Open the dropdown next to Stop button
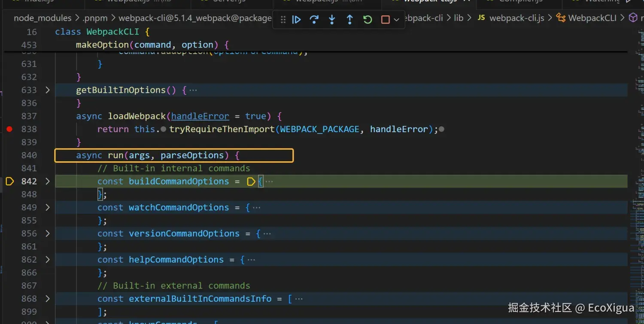 tap(396, 20)
